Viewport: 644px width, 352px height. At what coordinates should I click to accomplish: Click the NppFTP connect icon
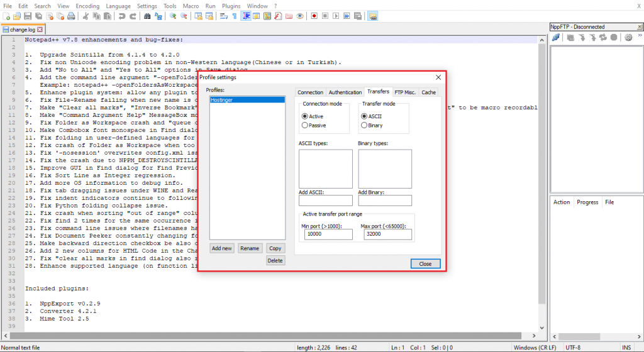556,37
